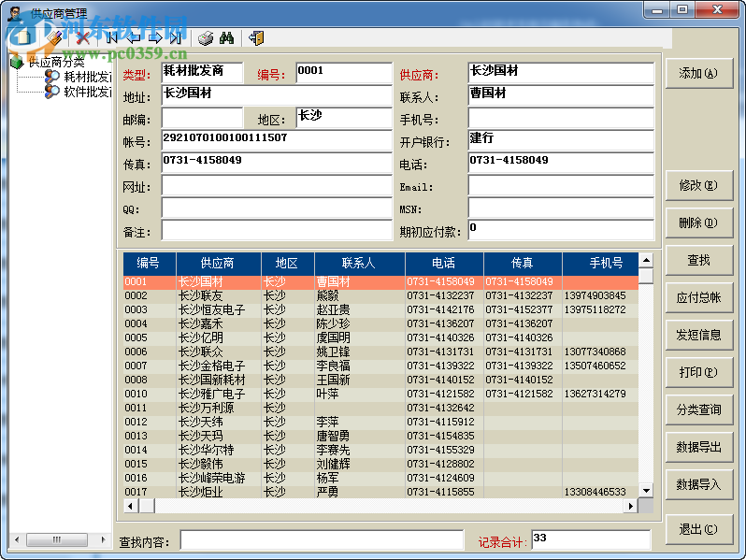
Task: Click the exit door toolbar icon
Action: (x=256, y=38)
